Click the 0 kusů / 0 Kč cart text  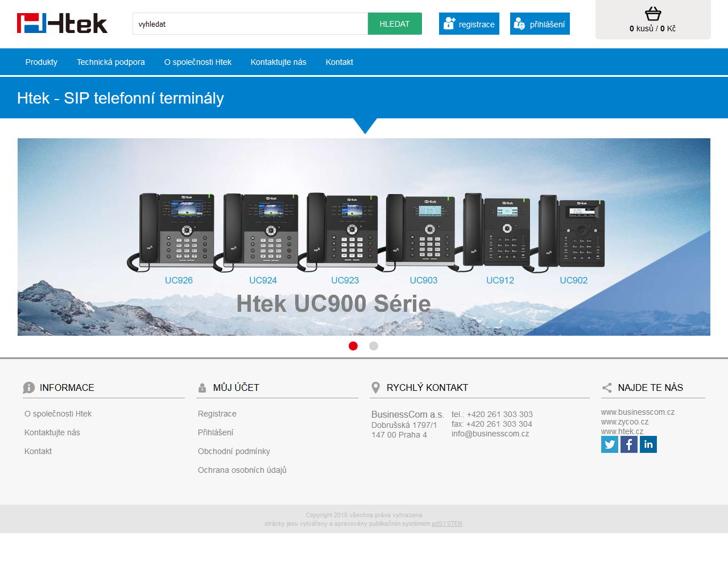click(652, 28)
